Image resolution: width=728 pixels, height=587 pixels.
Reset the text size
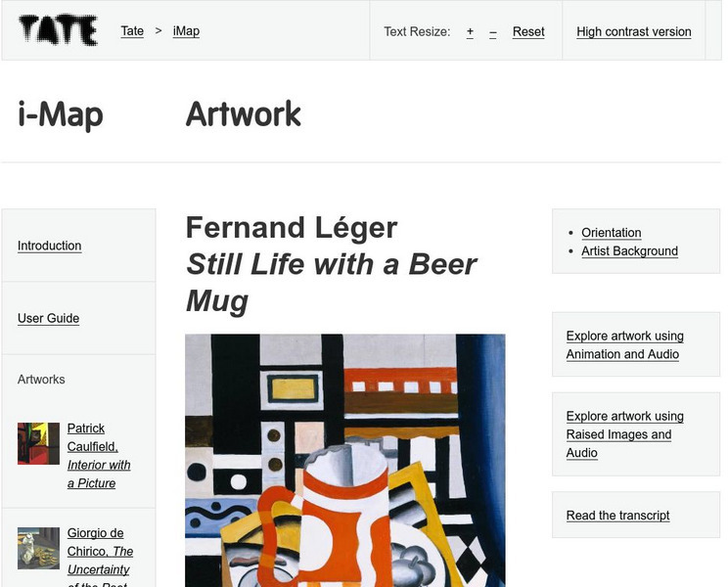click(x=528, y=32)
